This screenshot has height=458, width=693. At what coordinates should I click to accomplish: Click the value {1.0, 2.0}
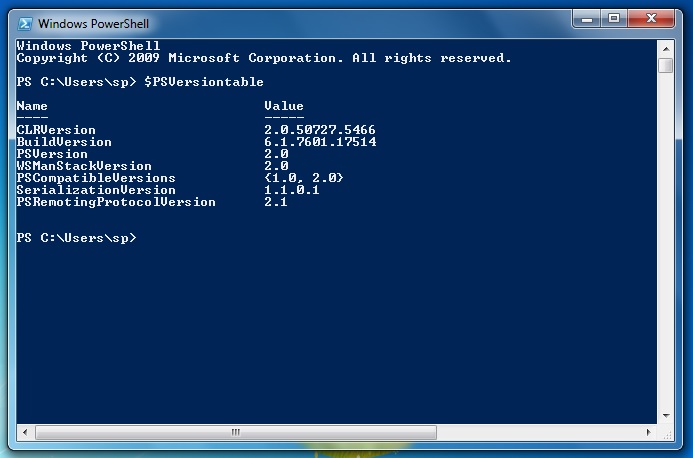[x=304, y=178]
